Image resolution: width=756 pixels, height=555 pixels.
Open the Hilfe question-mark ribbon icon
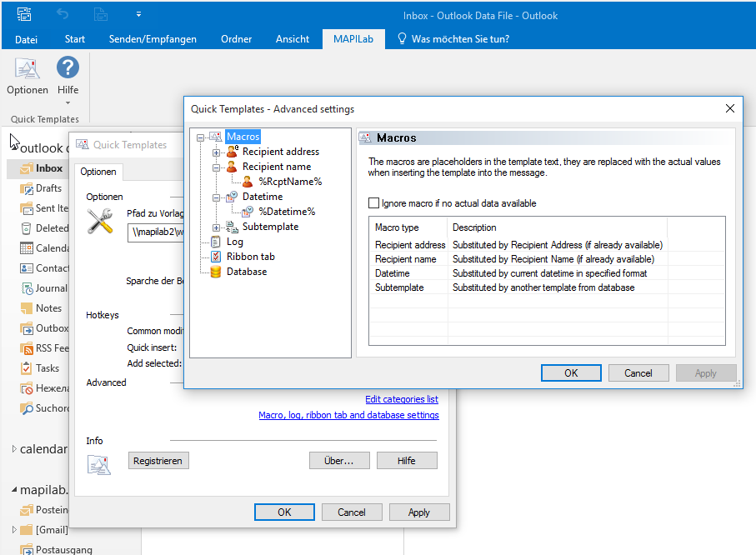(x=68, y=67)
